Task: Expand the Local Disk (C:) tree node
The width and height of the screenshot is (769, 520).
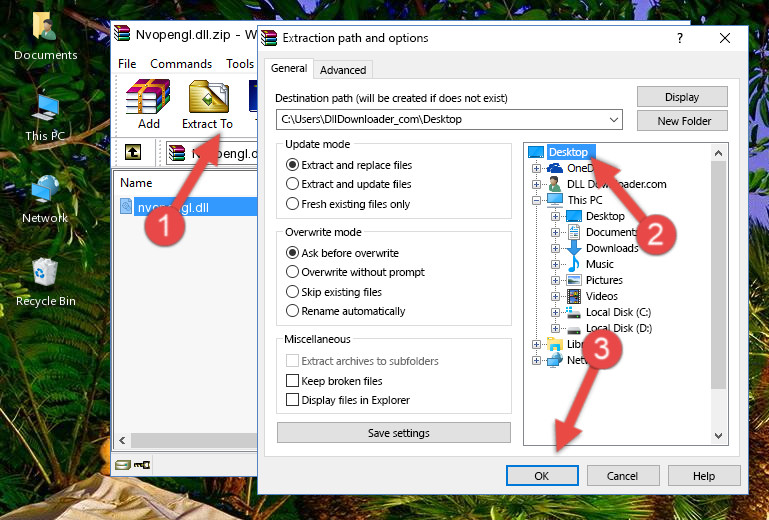Action: pos(555,312)
